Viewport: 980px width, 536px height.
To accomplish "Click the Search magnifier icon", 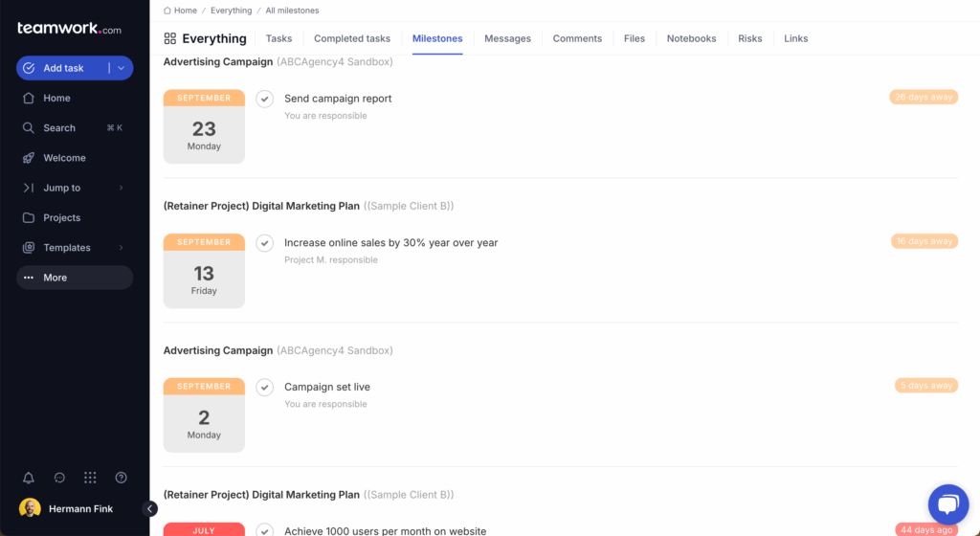I will [28, 128].
